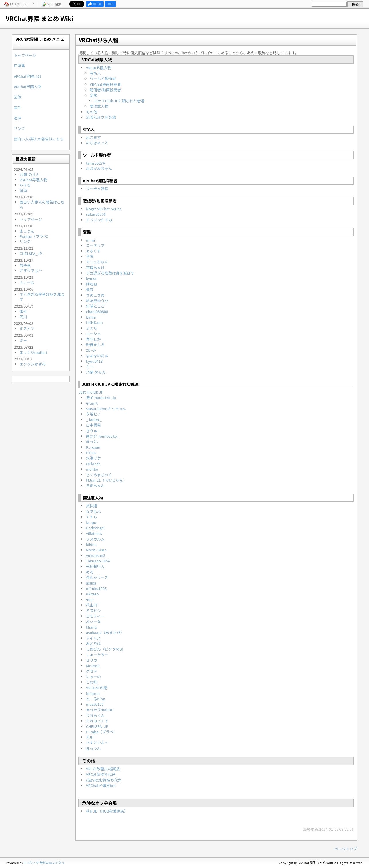Open the Miaria page link
This screenshot has height=868, width=369.
pos(91,627)
